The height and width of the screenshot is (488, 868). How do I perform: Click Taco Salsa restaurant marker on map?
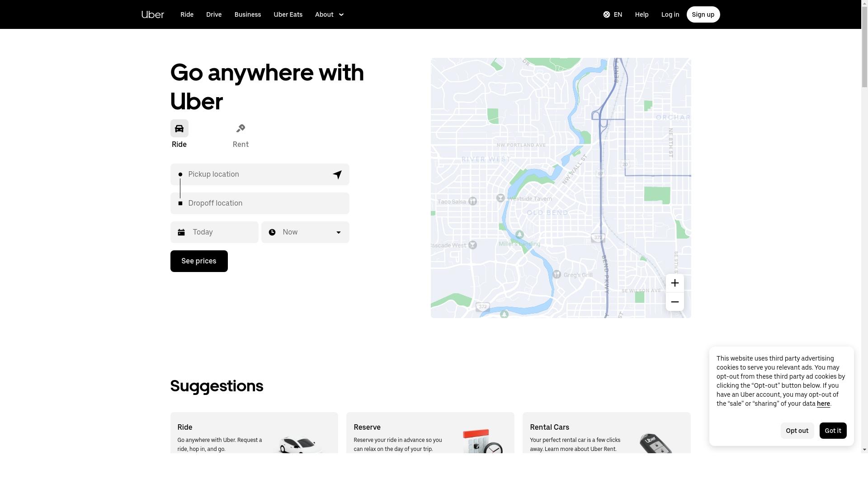pos(472,201)
